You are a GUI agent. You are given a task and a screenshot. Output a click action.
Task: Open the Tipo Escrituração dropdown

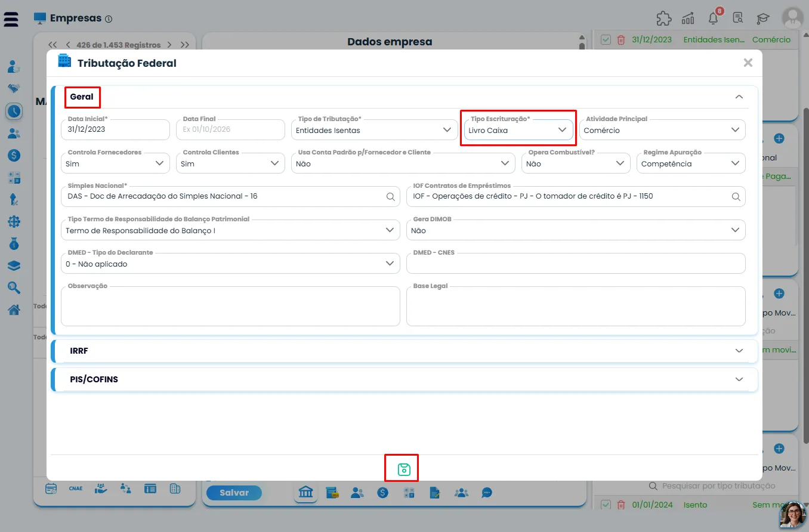click(518, 130)
